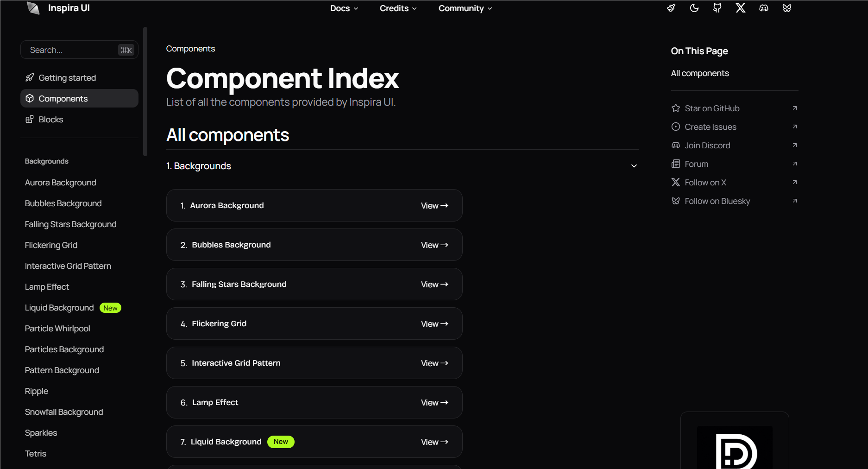Screen dimensions: 868x469
Task: Click star icon next to Star on GitHub
Action: 676,108
